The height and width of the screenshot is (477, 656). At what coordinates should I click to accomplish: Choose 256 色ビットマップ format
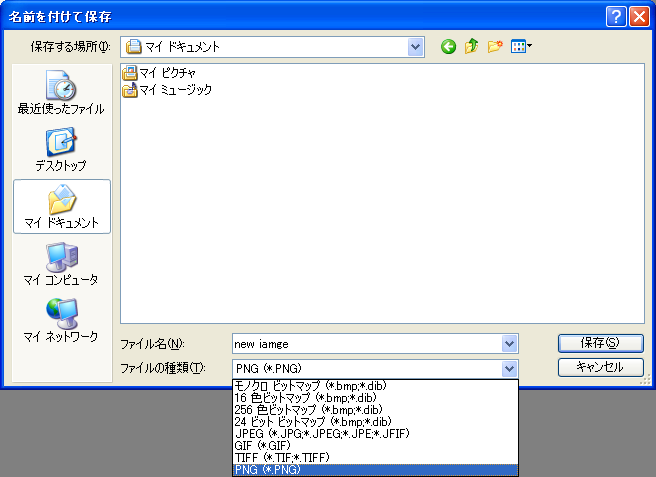[375, 409]
